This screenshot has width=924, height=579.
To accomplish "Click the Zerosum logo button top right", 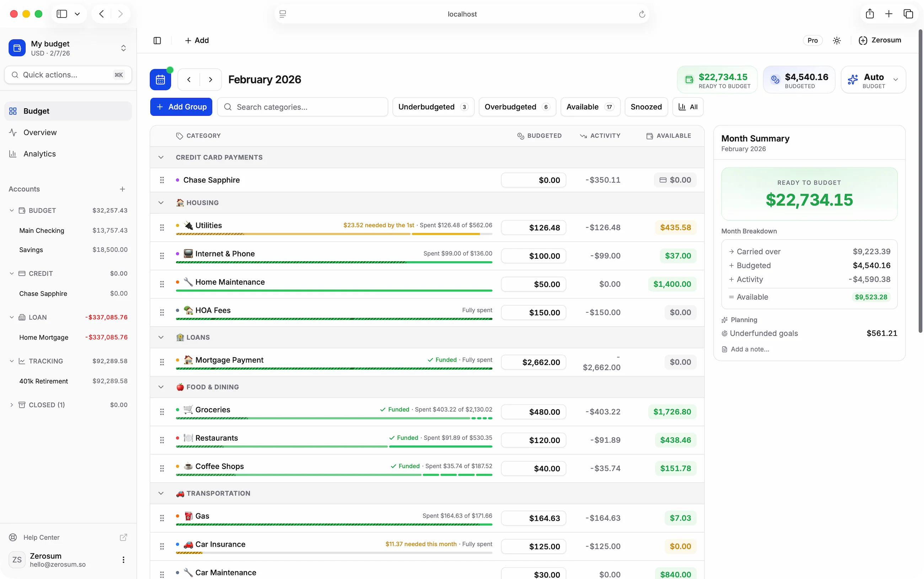I will 880,40.
